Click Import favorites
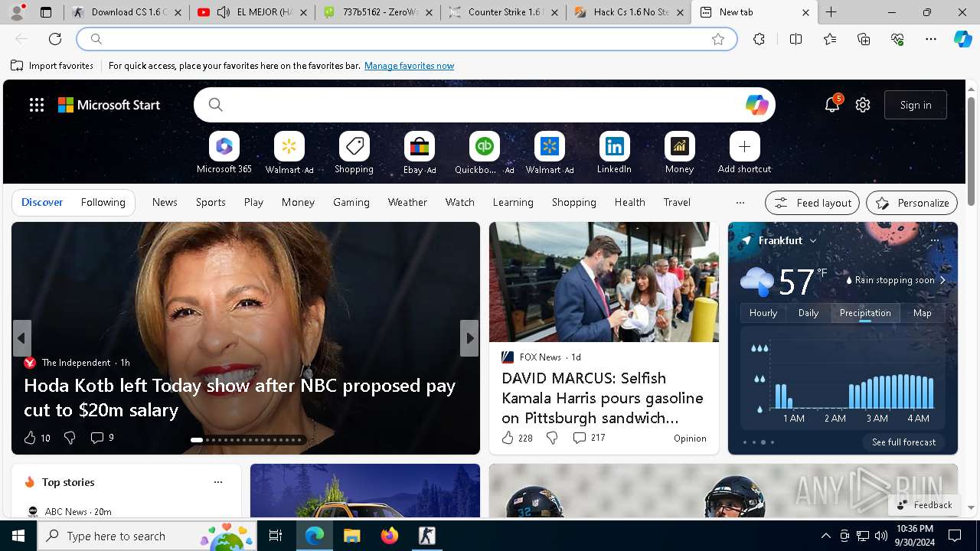The height and width of the screenshot is (551, 980). 52,66
